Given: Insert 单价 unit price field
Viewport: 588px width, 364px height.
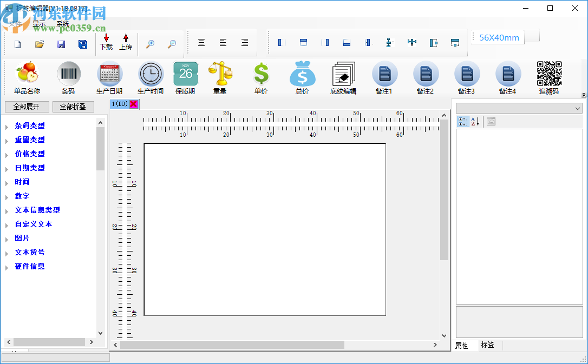Looking at the screenshot, I should 261,78.
